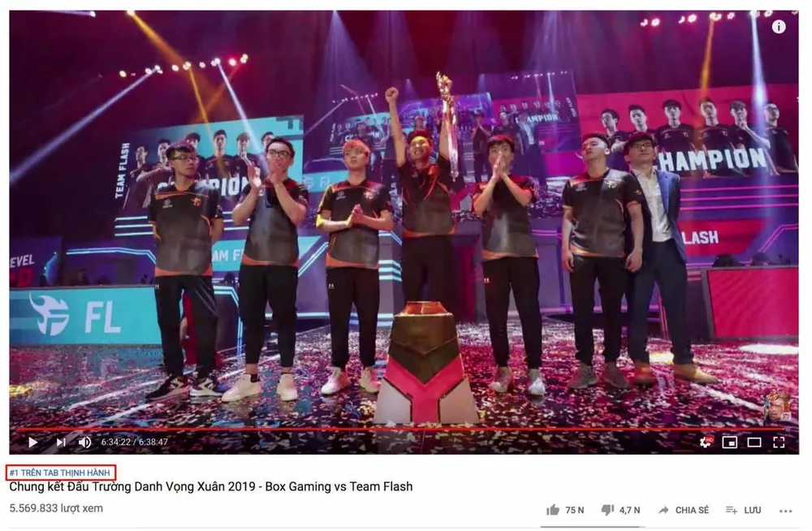Open video settings gear
The width and height of the screenshot is (812, 531).
[706, 442]
